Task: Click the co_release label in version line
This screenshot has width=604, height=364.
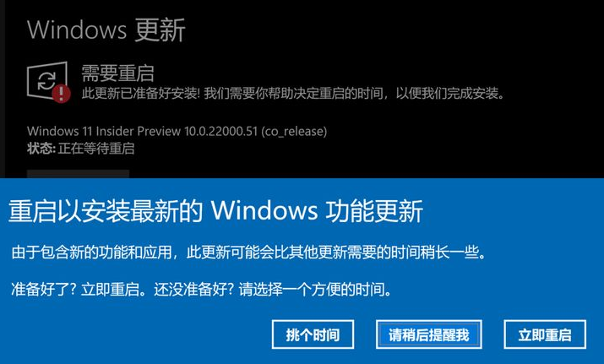Action: click(294, 132)
